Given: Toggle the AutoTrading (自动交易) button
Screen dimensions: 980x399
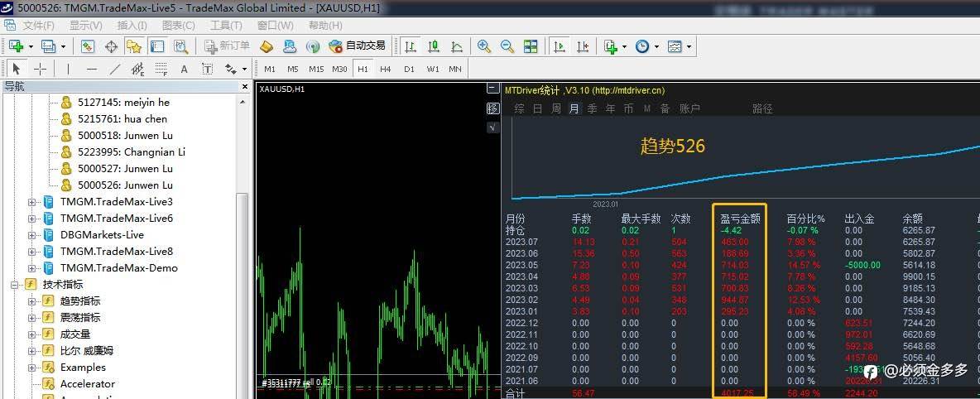Looking at the screenshot, I should [357, 46].
